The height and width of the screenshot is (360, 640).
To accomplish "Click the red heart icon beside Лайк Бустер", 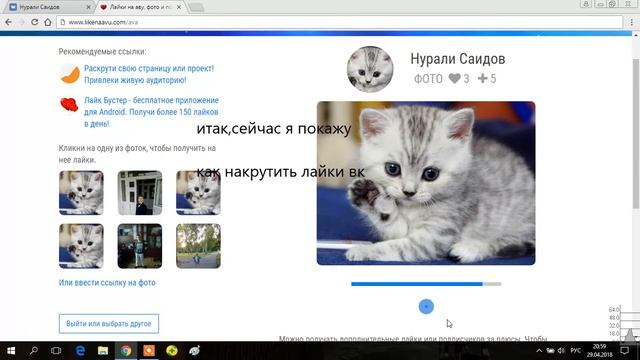I will click(x=69, y=105).
